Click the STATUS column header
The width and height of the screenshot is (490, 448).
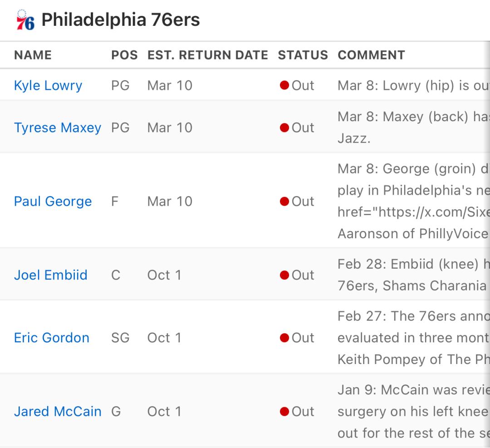pos(303,55)
